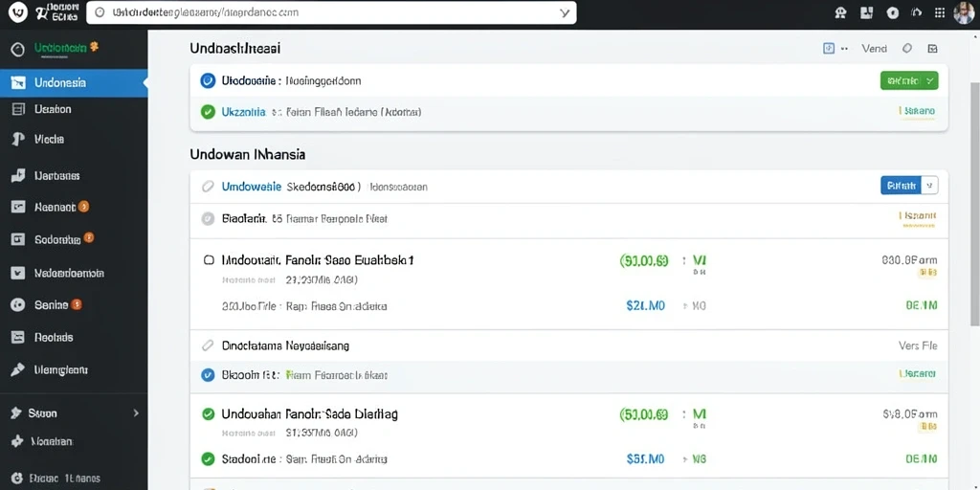Toggle the blue radio beside Utodoearie row
The image size is (980, 490).
tap(208, 80)
